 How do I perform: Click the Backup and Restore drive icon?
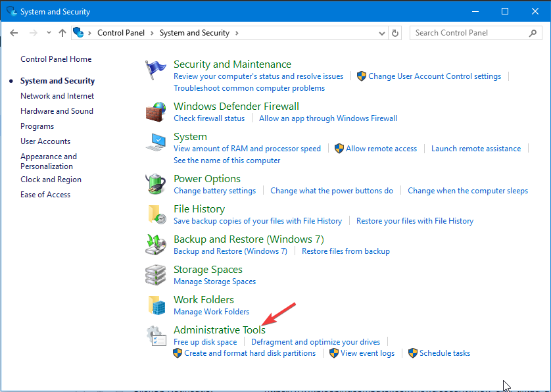click(156, 244)
